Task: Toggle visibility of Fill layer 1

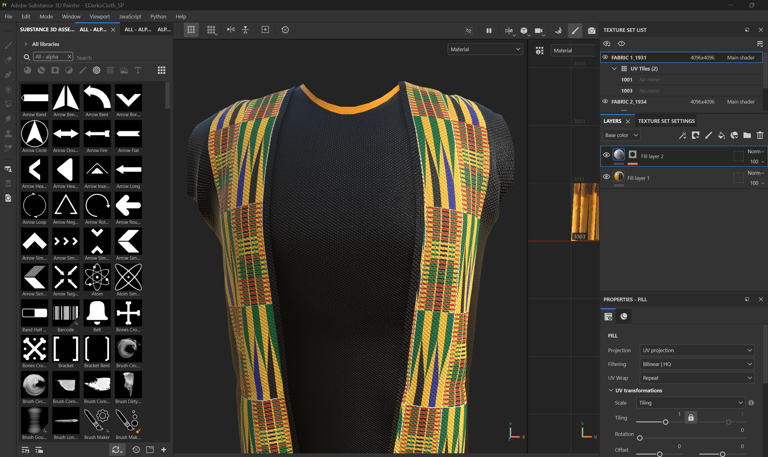Action: [606, 177]
